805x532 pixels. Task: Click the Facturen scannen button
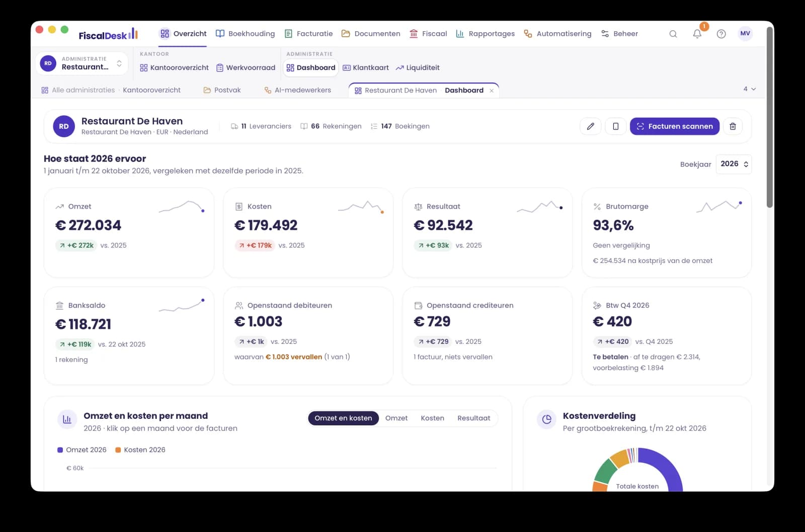(x=675, y=126)
